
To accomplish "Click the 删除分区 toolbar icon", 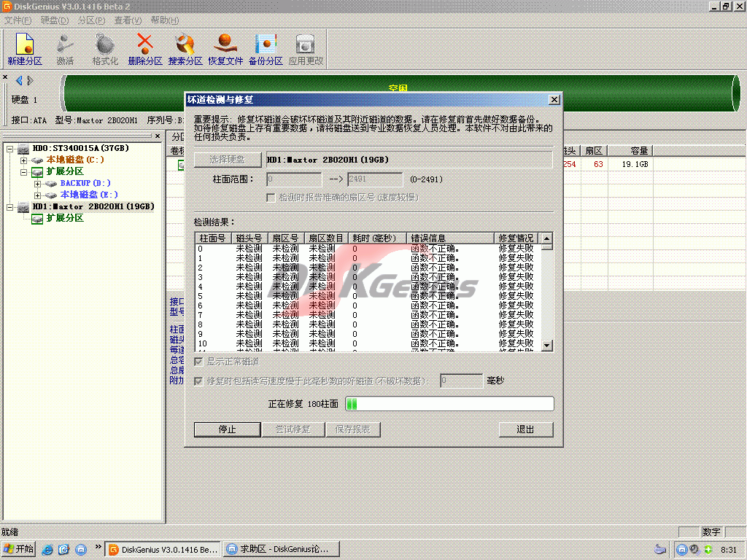I will click(145, 49).
